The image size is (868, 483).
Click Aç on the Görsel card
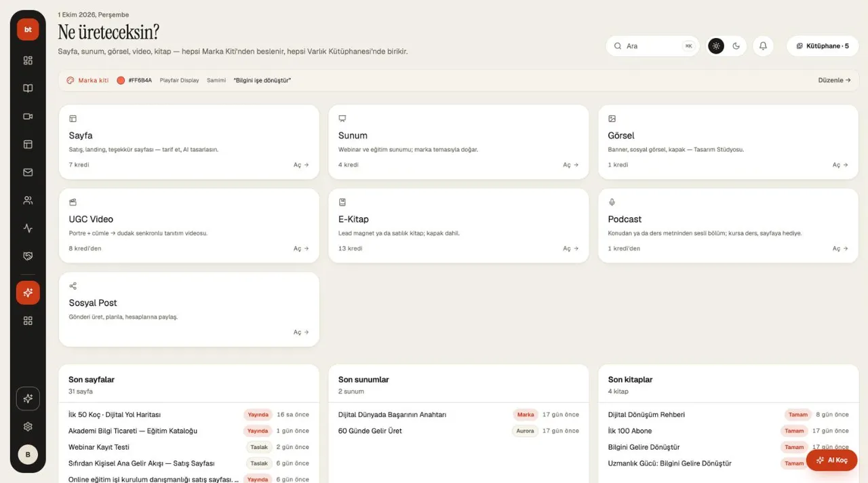pyautogui.click(x=840, y=165)
